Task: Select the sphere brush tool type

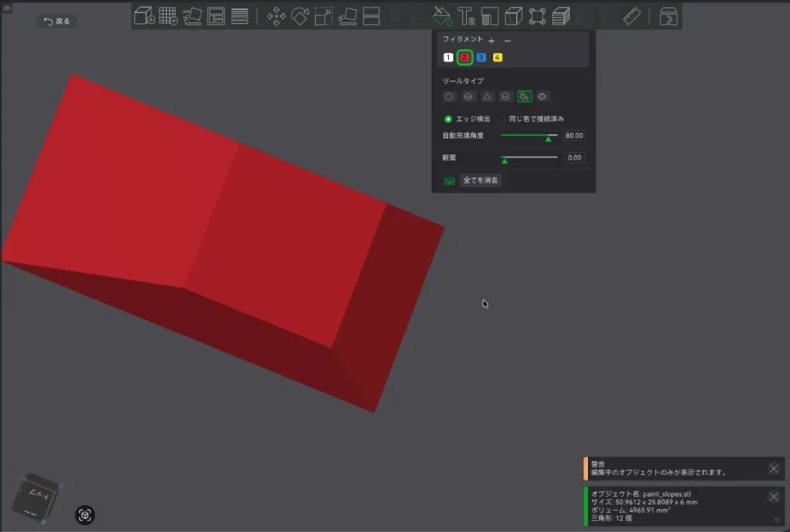Action: tap(468, 96)
